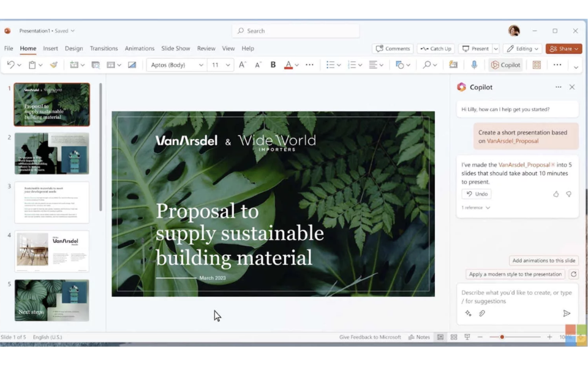This screenshot has width=588, height=368.
Task: Open the Editing mode dropdown
Action: coord(522,49)
